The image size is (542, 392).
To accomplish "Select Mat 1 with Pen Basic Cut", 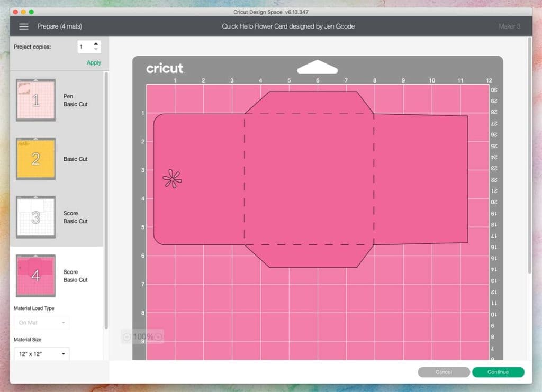I will (x=35, y=98).
